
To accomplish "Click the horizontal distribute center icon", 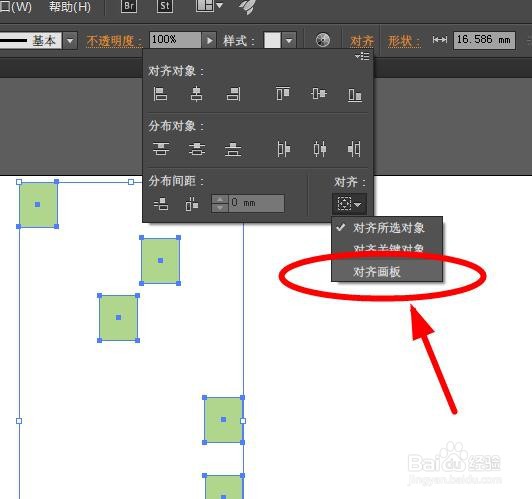I will [x=320, y=149].
